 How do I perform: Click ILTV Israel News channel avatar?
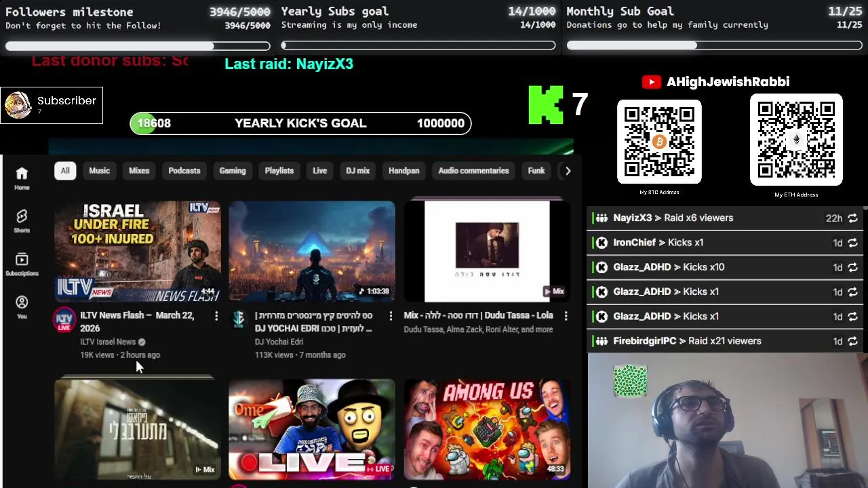[x=64, y=320]
